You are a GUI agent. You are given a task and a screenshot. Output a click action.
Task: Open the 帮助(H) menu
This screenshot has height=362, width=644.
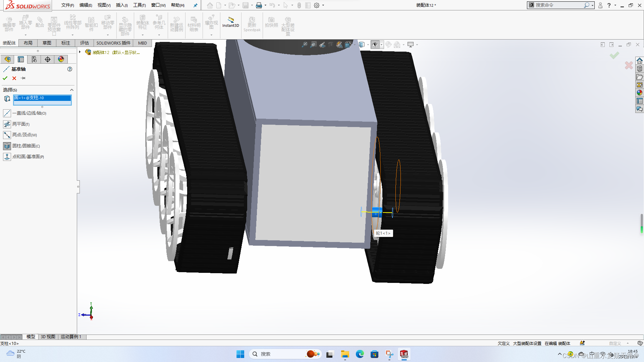tap(178, 5)
